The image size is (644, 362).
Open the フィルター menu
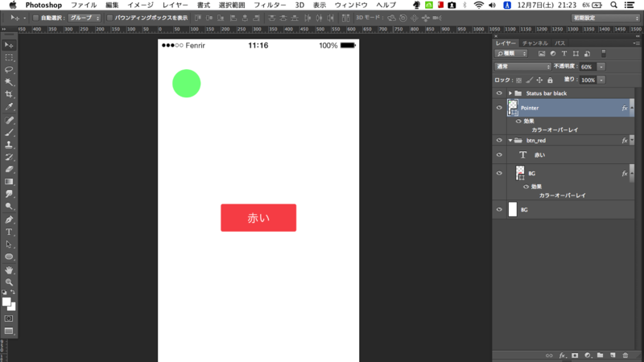270,5
